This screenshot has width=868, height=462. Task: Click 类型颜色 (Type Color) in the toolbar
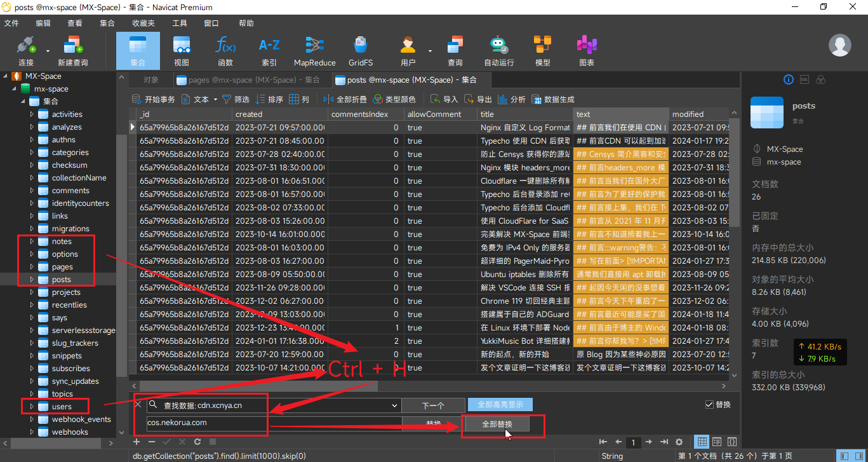[x=394, y=99]
